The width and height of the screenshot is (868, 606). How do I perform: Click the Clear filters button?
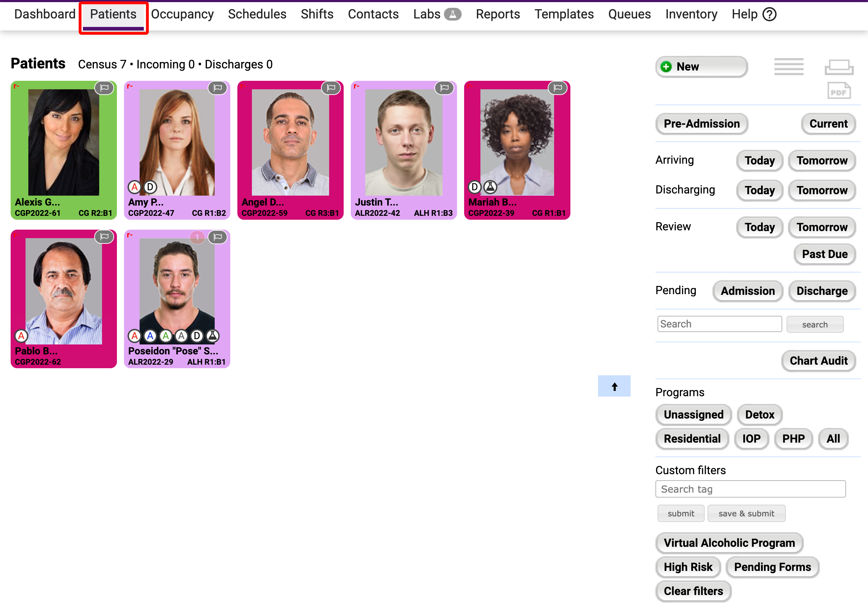click(693, 591)
